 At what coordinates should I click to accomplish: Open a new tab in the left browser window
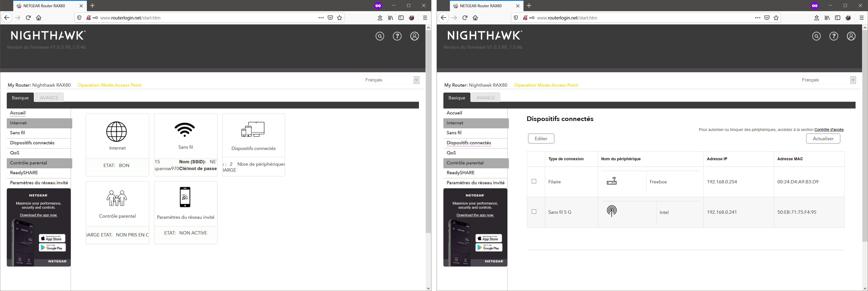coord(92,6)
